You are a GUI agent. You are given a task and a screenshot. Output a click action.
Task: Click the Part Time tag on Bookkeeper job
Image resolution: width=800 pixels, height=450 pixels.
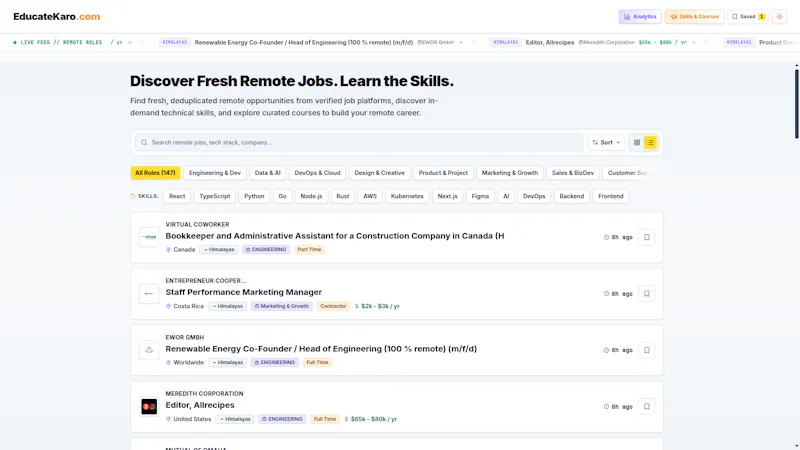click(x=309, y=249)
